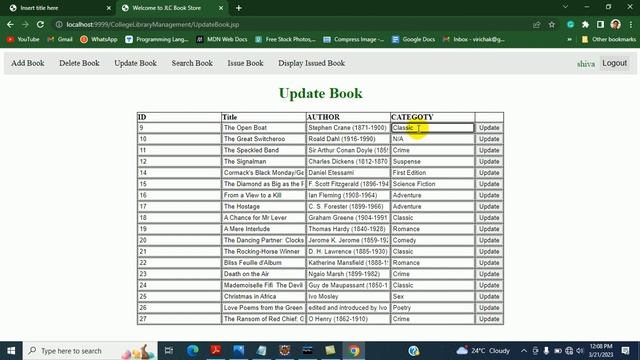Click Update for The Speckled Band row
Viewport: 640px width, 360px height.
coord(489,150)
